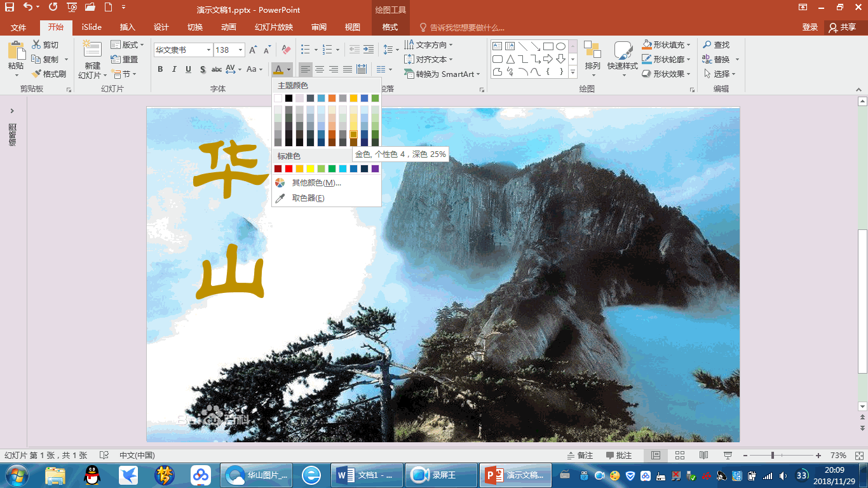Start slide show from the status bar
868x488 pixels.
tap(728, 456)
